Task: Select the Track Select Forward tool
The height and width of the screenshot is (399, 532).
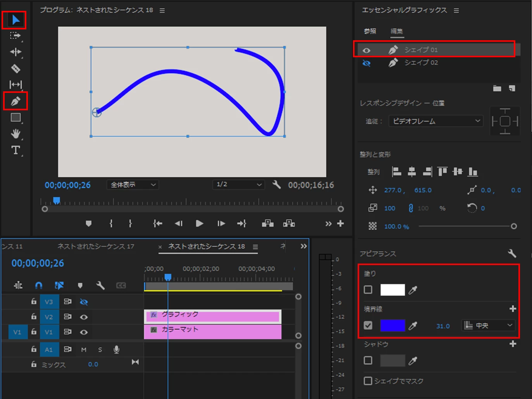Action: coord(15,36)
